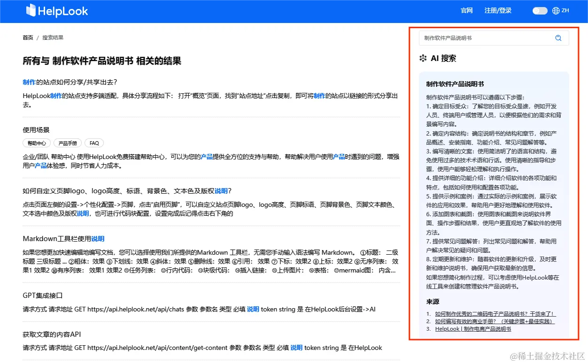Open the 官网 header link
The width and height of the screenshot is (588, 364).
(466, 10)
